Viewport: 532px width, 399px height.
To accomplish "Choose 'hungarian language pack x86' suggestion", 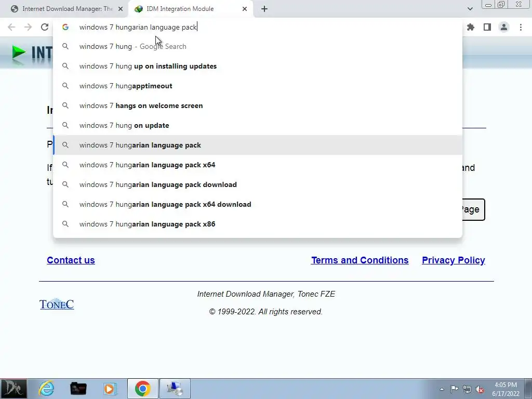I will coord(258,224).
